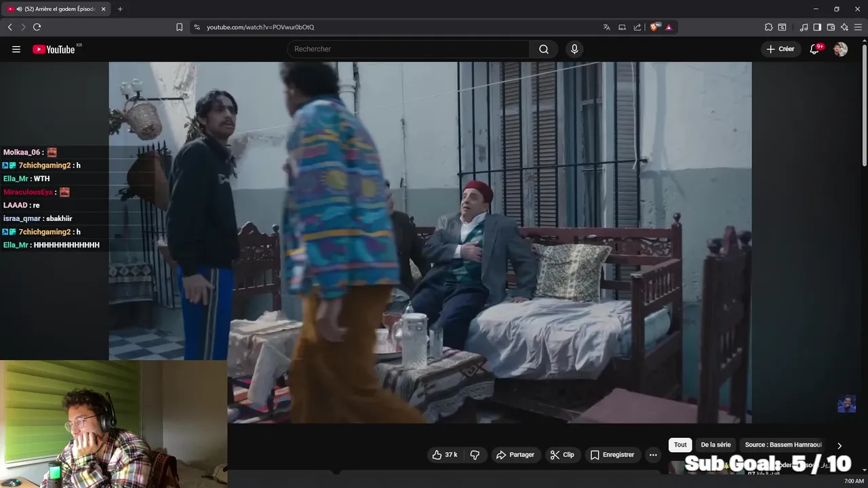The width and height of the screenshot is (868, 488).
Task: Open the extensions puzzle icon
Action: coord(768,27)
